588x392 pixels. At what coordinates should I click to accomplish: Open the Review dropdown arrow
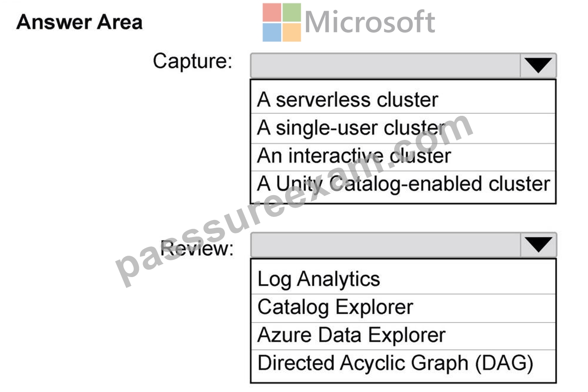[538, 245]
